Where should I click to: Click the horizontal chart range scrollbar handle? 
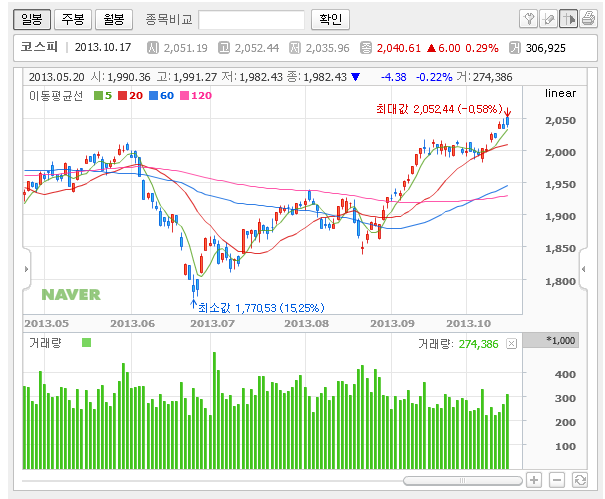coord(462,480)
